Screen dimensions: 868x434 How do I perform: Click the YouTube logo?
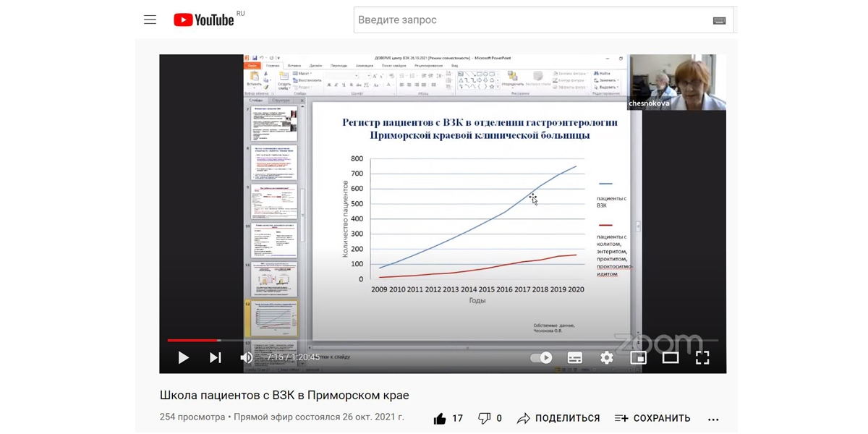point(204,20)
